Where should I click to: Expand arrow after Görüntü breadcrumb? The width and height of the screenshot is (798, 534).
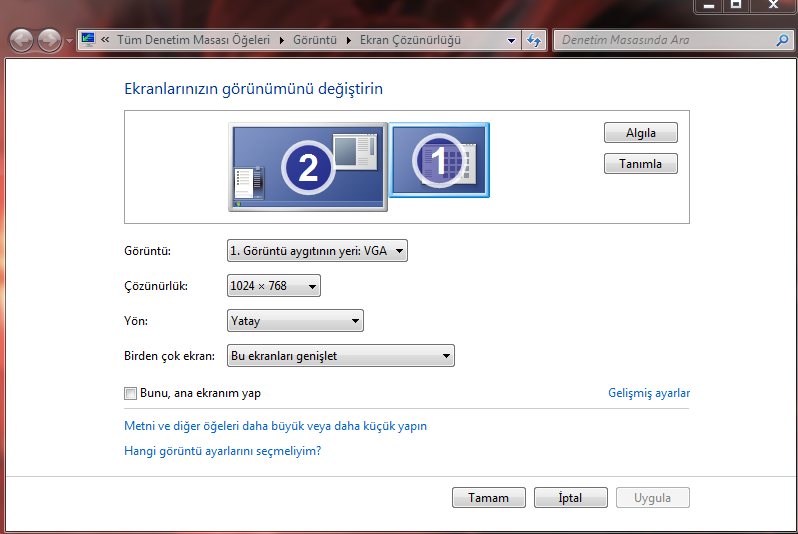(x=349, y=40)
